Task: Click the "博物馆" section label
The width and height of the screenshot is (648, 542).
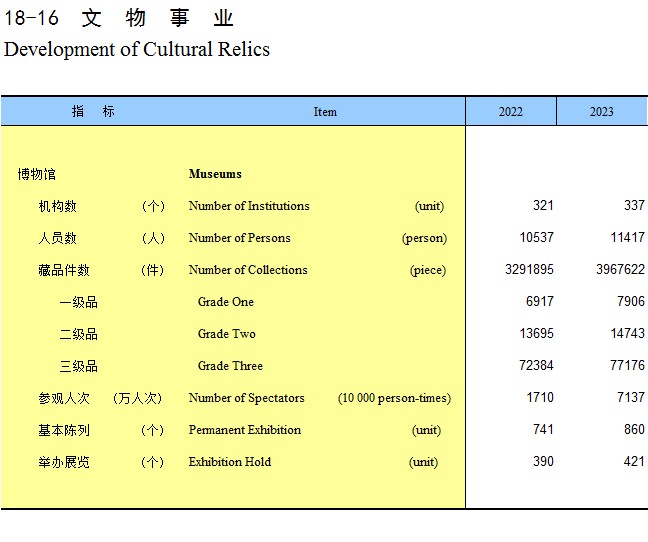Action: coord(36,174)
